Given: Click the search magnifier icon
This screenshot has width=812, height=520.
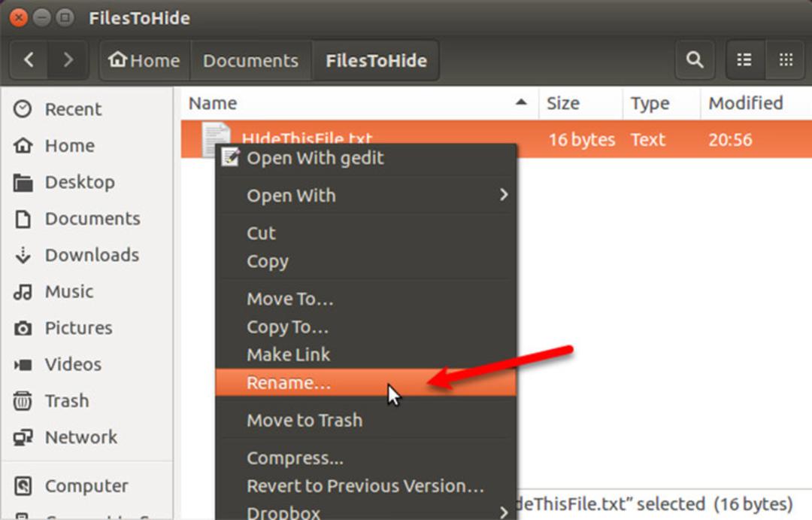Looking at the screenshot, I should coord(695,60).
